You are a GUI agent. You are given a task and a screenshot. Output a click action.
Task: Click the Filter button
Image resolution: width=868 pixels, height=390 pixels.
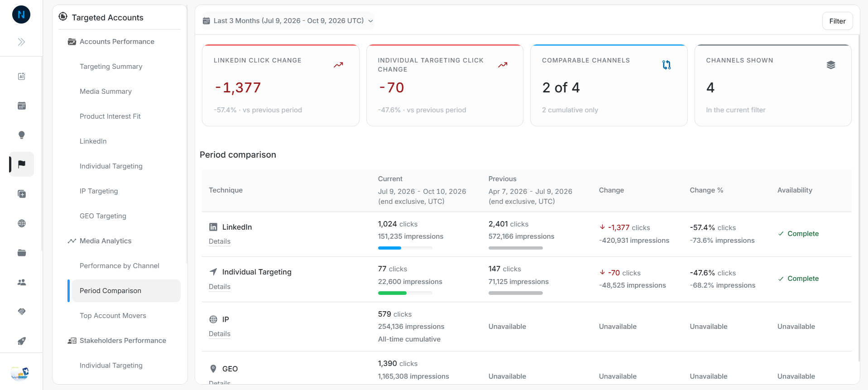click(837, 21)
